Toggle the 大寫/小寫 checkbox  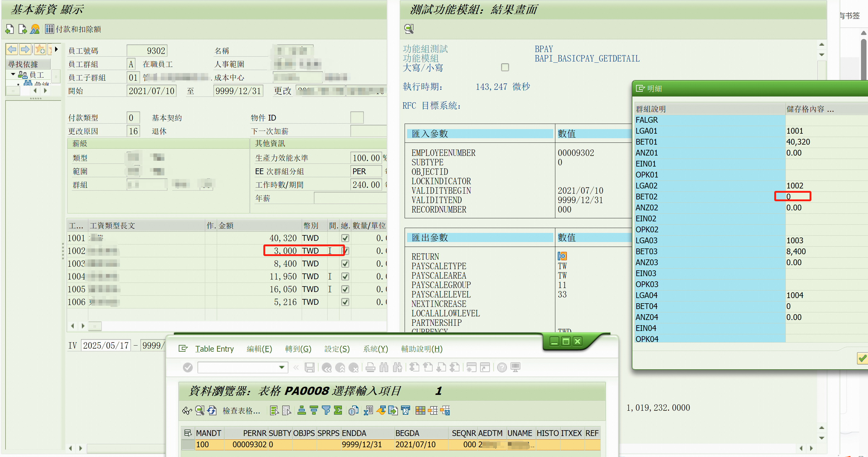click(x=505, y=67)
